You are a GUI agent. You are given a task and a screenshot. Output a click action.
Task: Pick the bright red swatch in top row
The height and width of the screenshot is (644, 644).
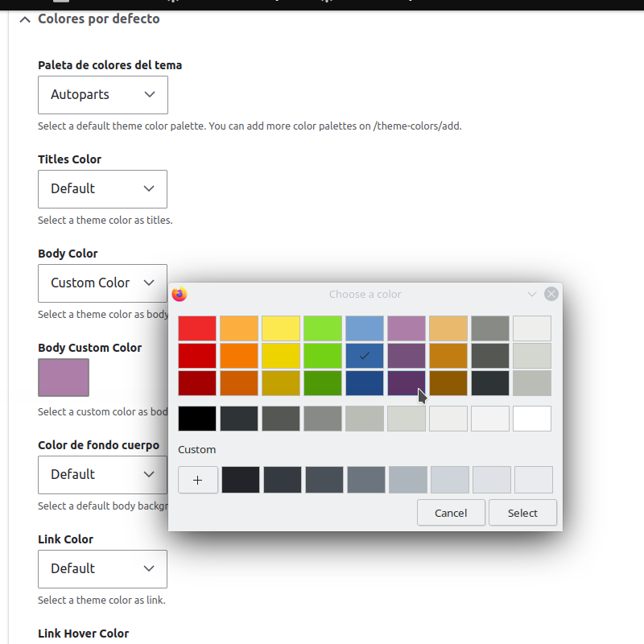[197, 328]
